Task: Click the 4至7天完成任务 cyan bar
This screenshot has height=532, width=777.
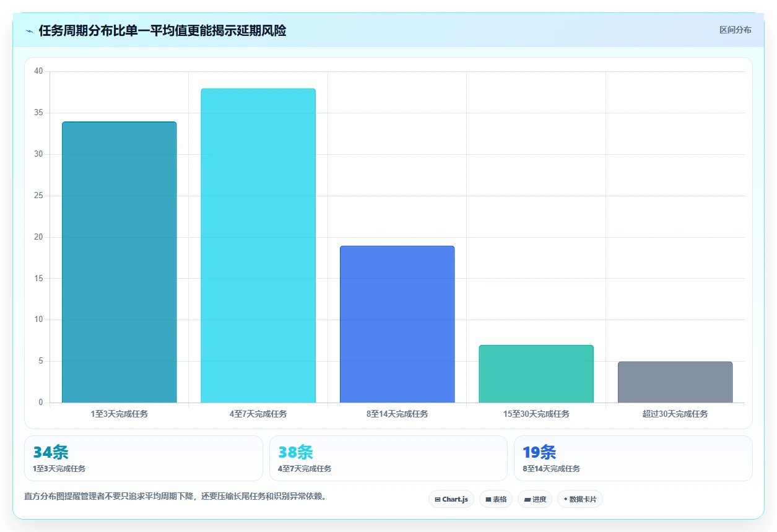Action: tap(258, 246)
